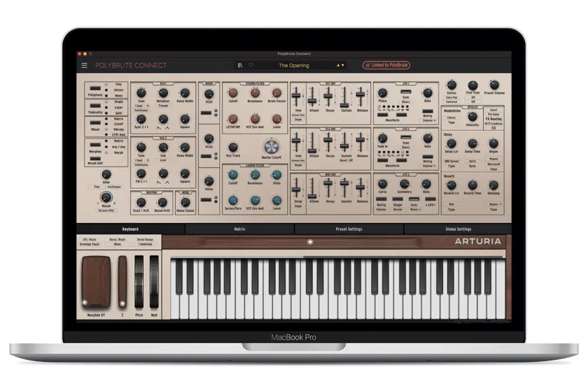Click the VCO 1 Metalizer knob

pyautogui.click(x=163, y=93)
